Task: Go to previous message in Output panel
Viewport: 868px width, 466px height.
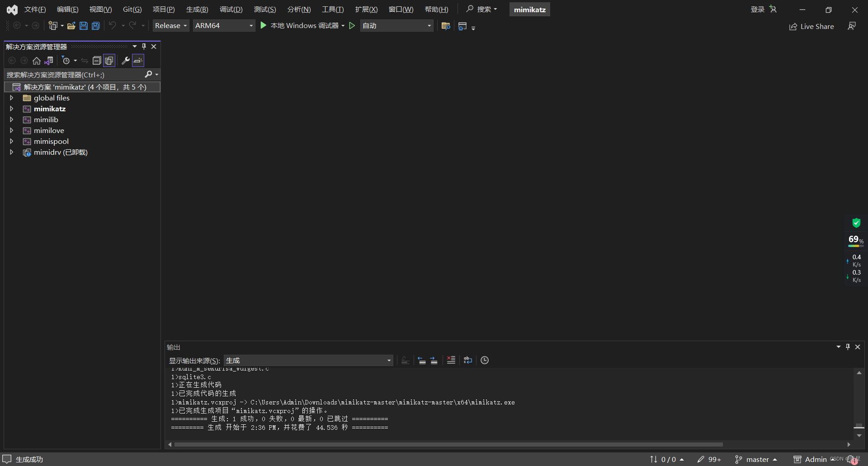Action: pos(422,361)
